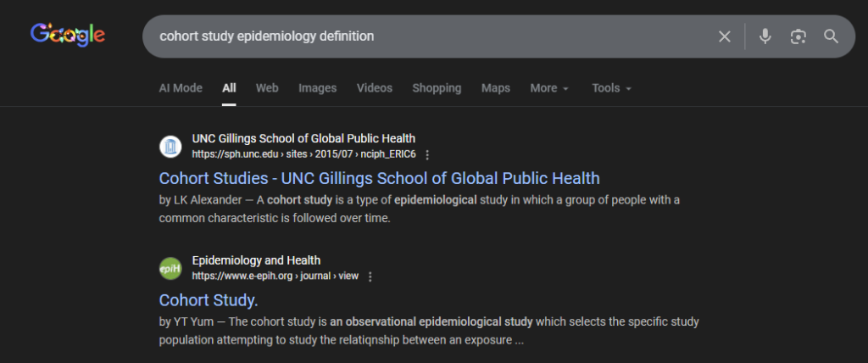Expand the Tools dropdown
This screenshot has width=868, height=363.
[612, 88]
